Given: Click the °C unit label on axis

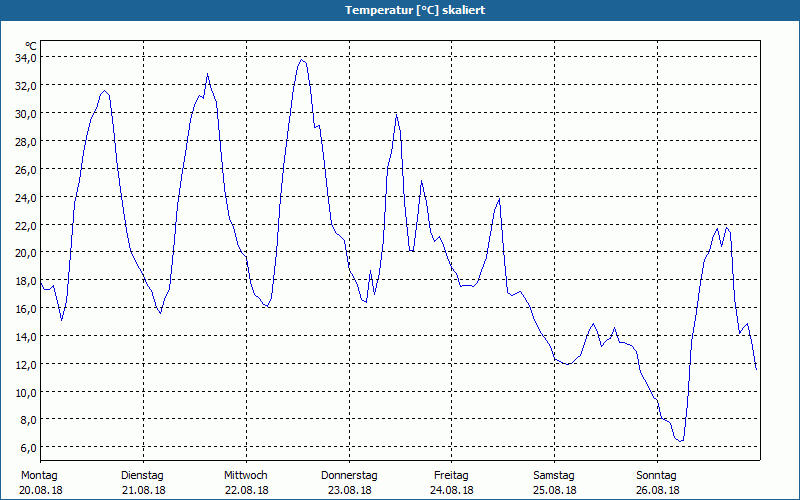Looking at the screenshot, I should tap(31, 46).
